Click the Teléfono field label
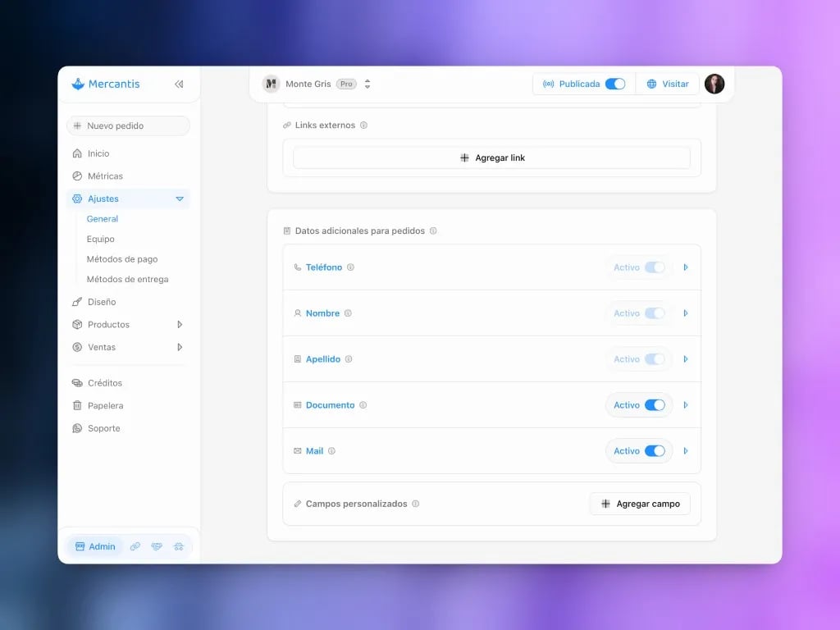Viewport: 840px width, 630px height. tap(323, 267)
